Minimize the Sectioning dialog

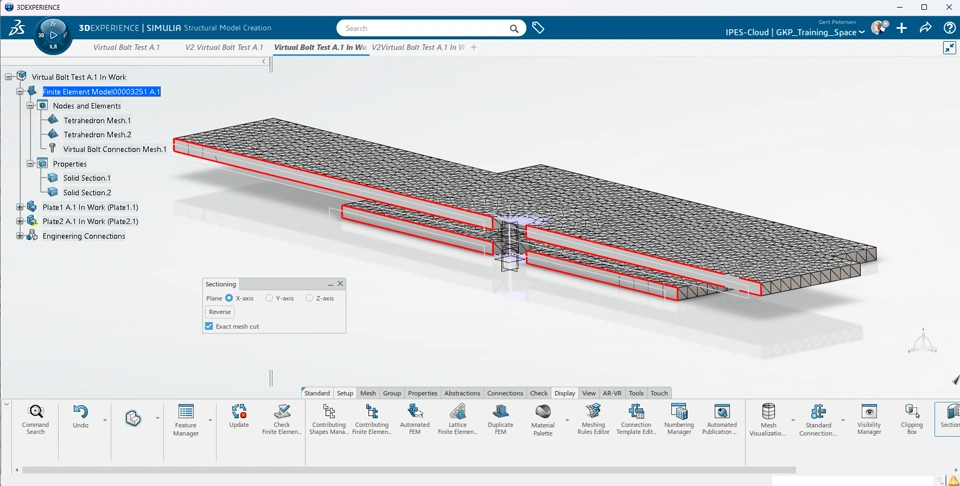pyautogui.click(x=331, y=284)
